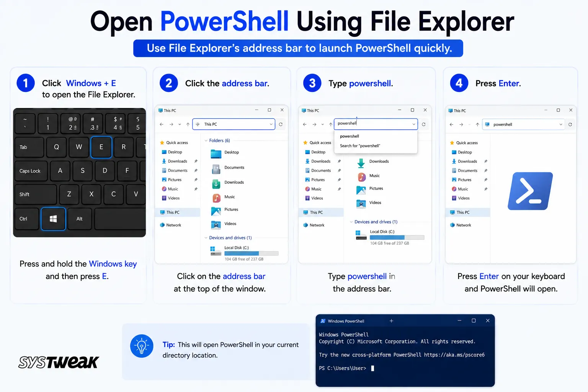The width and height of the screenshot is (588, 392).
Task: Open the Videos folder icon in step 2 folder list
Action: pos(216,225)
